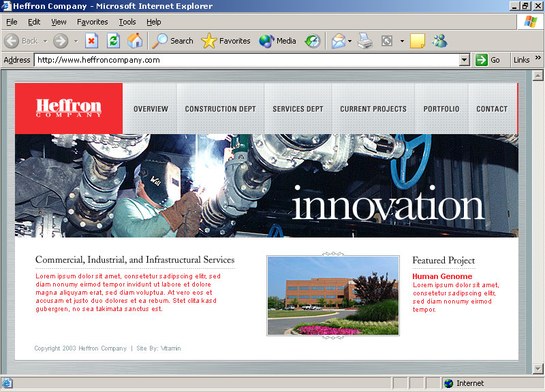Click the Construction Dept nav link

[220, 109]
